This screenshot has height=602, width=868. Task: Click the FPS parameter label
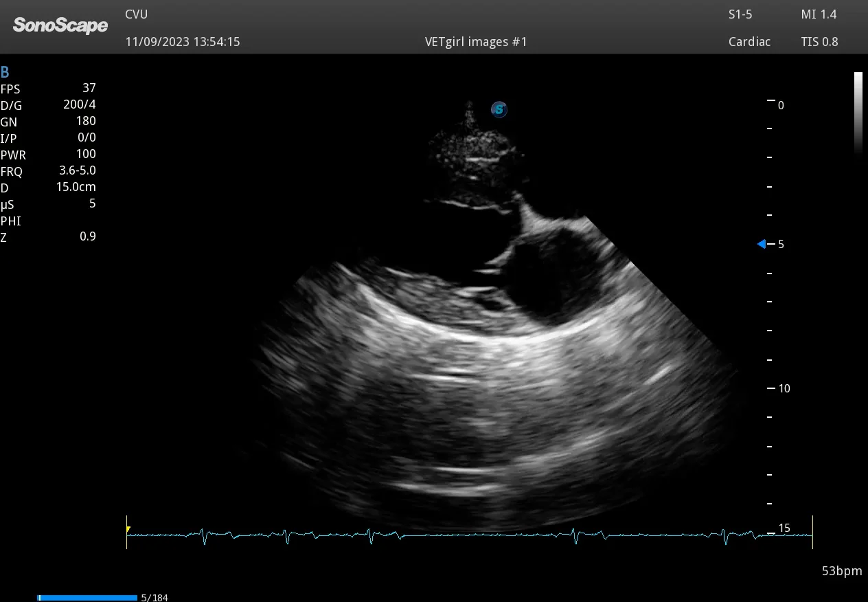10,89
